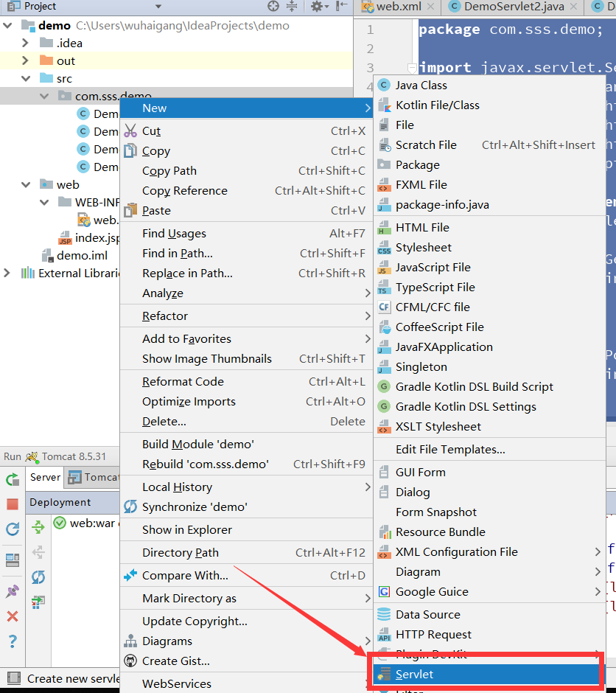This screenshot has width=616, height=693.
Task: Click the red X close icon in Run panel
Action: point(13,616)
